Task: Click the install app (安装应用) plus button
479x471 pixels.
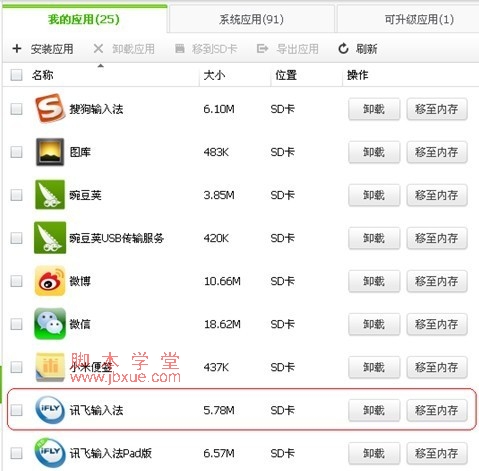Action: pos(17,49)
